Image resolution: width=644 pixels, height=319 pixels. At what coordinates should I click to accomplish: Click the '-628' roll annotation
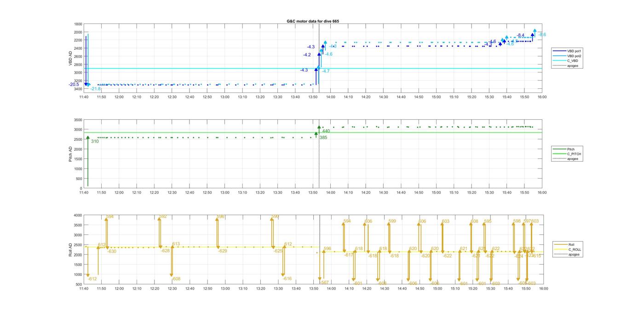[165, 251]
